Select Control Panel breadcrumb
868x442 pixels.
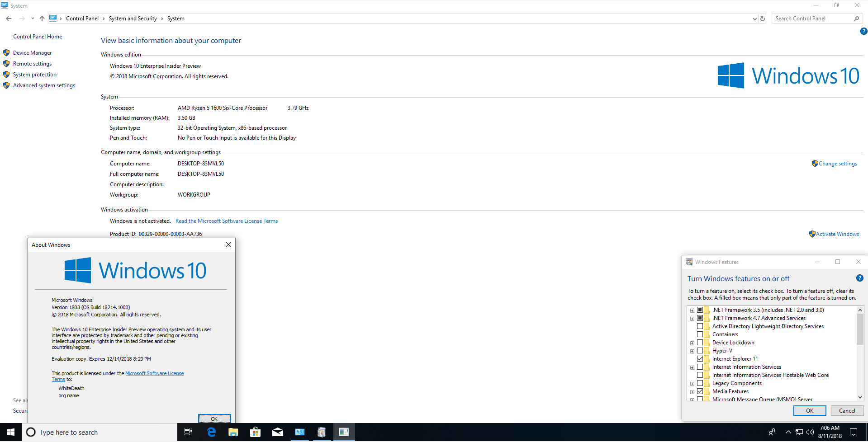(x=82, y=19)
